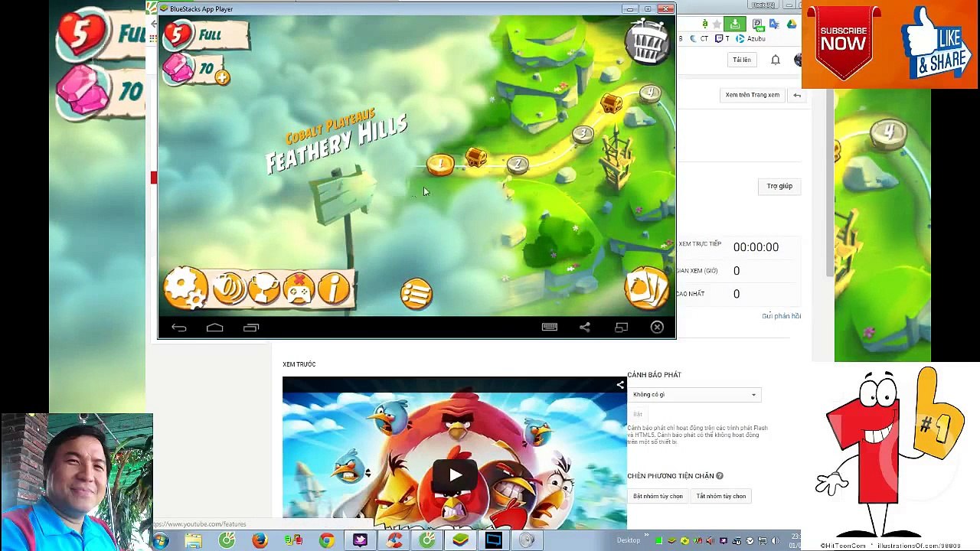Select level 4 node on map
This screenshot has width=980, height=551.
(x=650, y=93)
